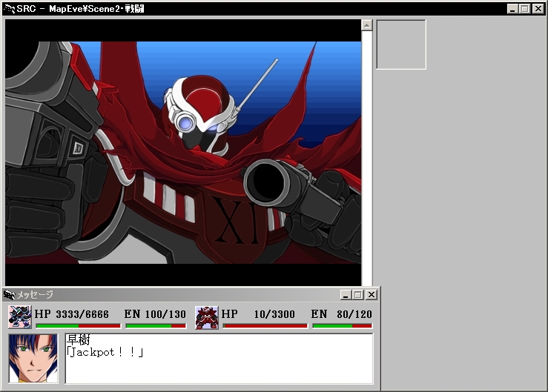Click the enemy HP value 10/3300
The image size is (548, 392).
click(274, 314)
